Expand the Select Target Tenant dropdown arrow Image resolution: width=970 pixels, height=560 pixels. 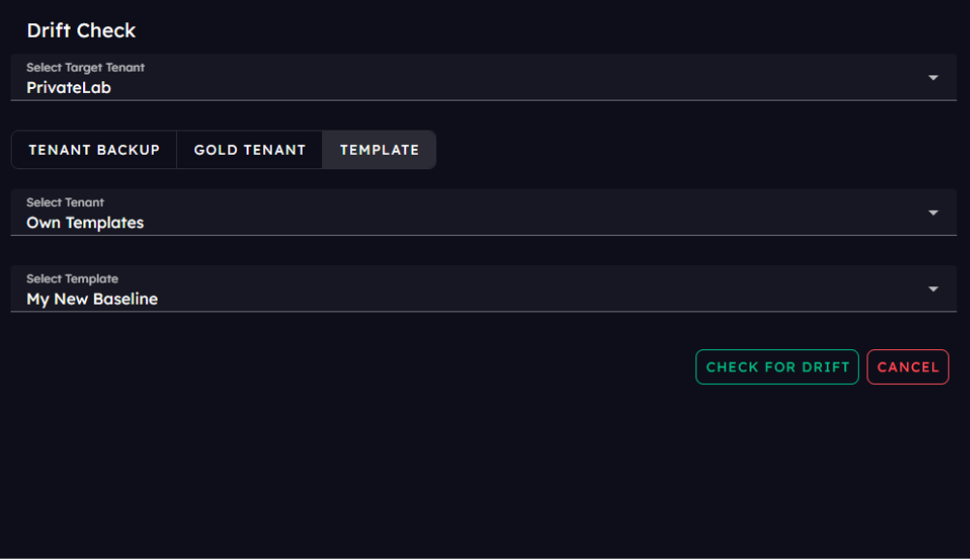tap(933, 77)
